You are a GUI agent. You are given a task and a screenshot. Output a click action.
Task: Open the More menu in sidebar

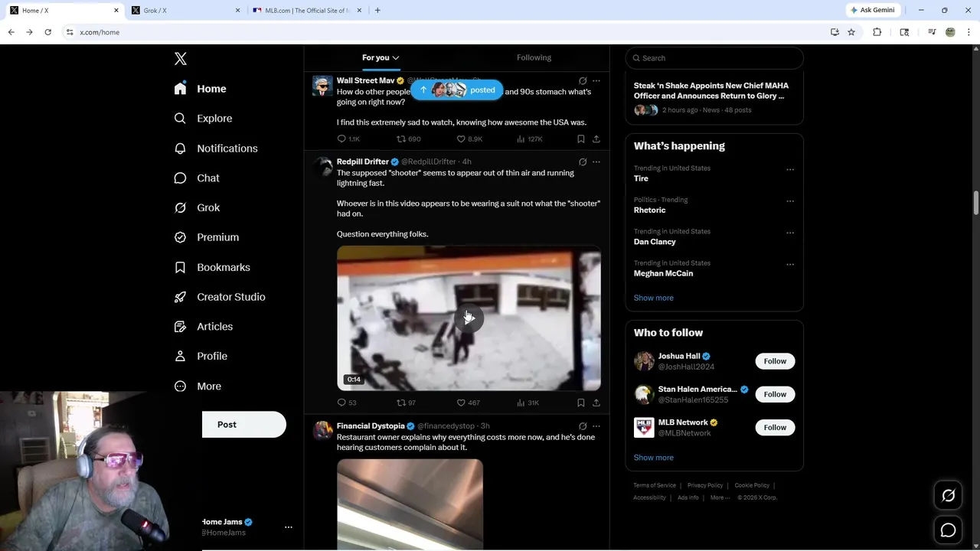(198, 386)
